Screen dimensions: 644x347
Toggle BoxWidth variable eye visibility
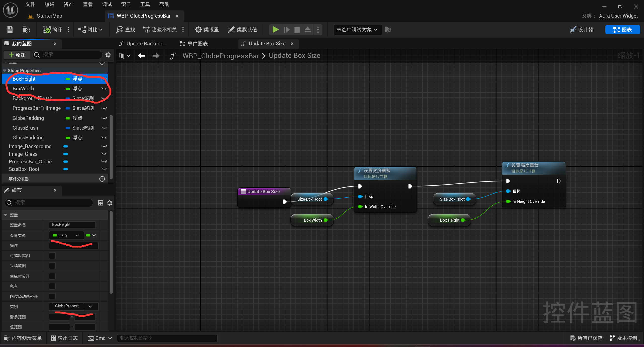(x=104, y=89)
